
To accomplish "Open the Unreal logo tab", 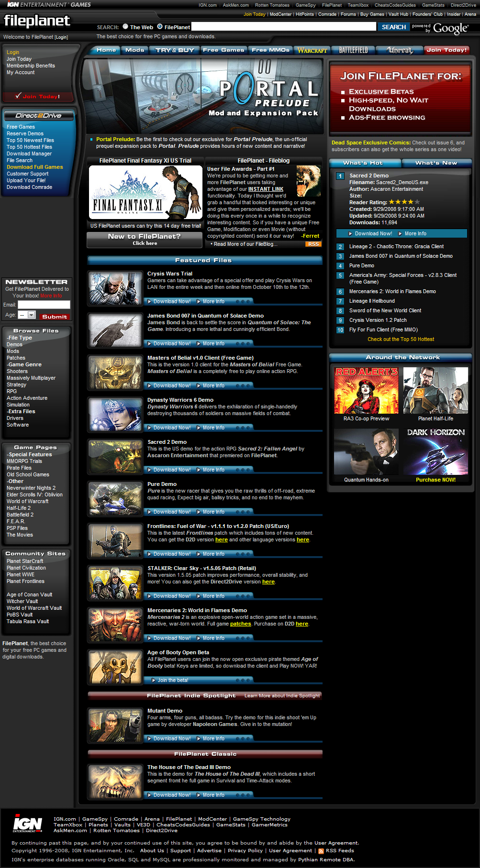I will pos(400,50).
